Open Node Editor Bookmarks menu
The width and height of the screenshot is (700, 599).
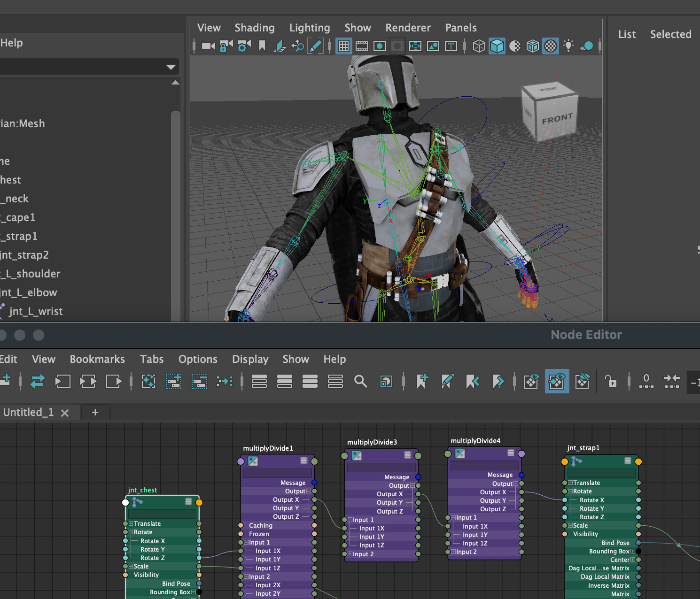pyautogui.click(x=97, y=359)
